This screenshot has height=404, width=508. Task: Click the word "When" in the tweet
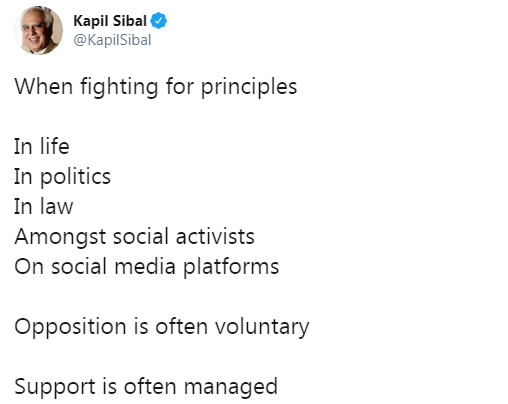coord(43,87)
